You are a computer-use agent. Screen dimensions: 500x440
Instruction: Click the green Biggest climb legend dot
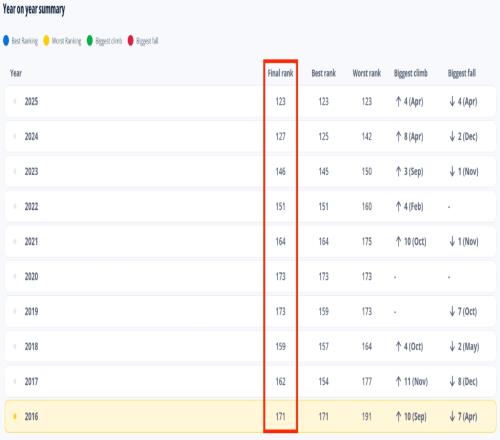point(90,40)
